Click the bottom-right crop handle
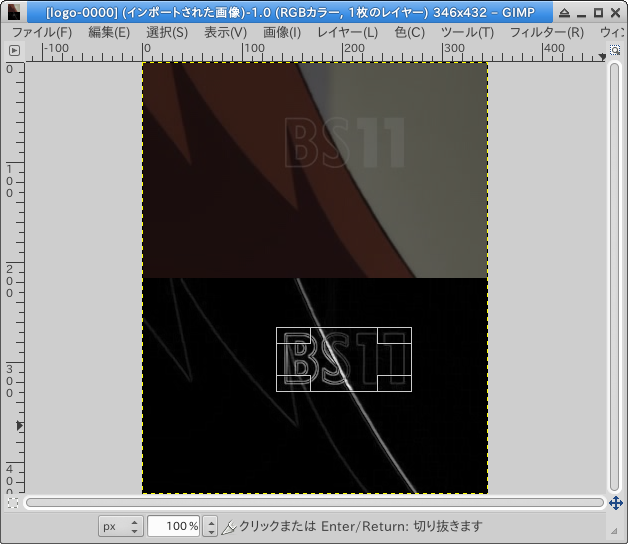The width and height of the screenshot is (628, 544). point(395,383)
